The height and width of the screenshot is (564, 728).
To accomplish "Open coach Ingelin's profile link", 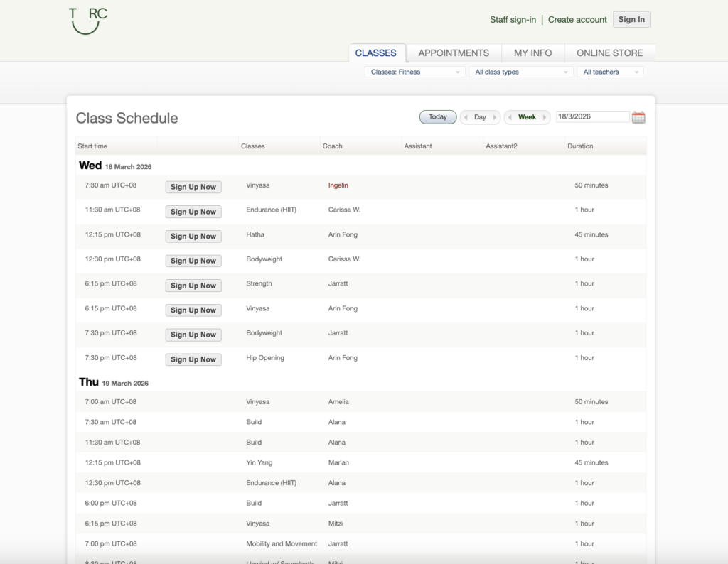I will 338,185.
